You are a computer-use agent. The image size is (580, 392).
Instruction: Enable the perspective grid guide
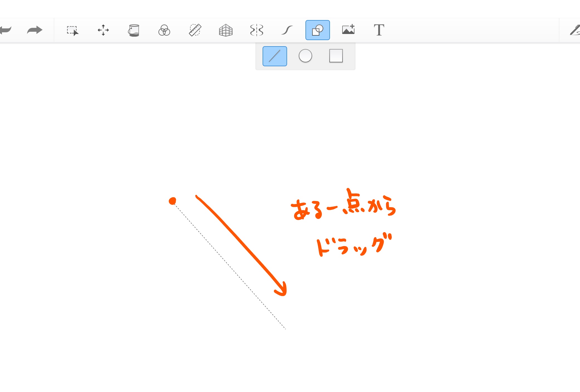tap(226, 30)
